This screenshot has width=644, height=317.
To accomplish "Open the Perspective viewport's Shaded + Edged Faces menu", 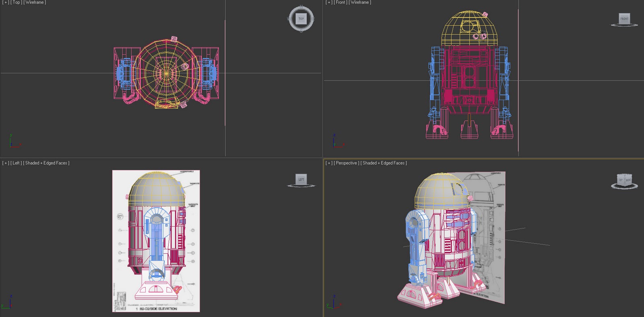I will tap(384, 163).
